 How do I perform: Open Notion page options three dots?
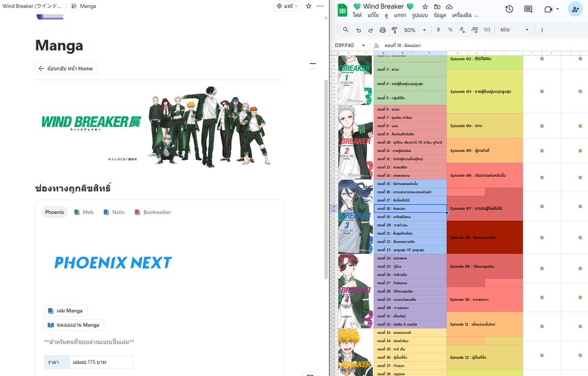(x=320, y=6)
